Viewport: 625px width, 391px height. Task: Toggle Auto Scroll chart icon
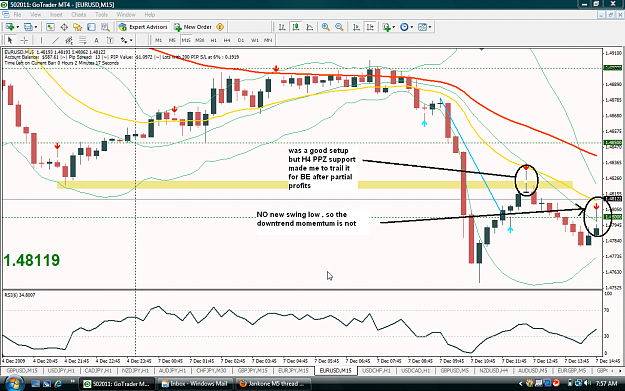click(356, 27)
